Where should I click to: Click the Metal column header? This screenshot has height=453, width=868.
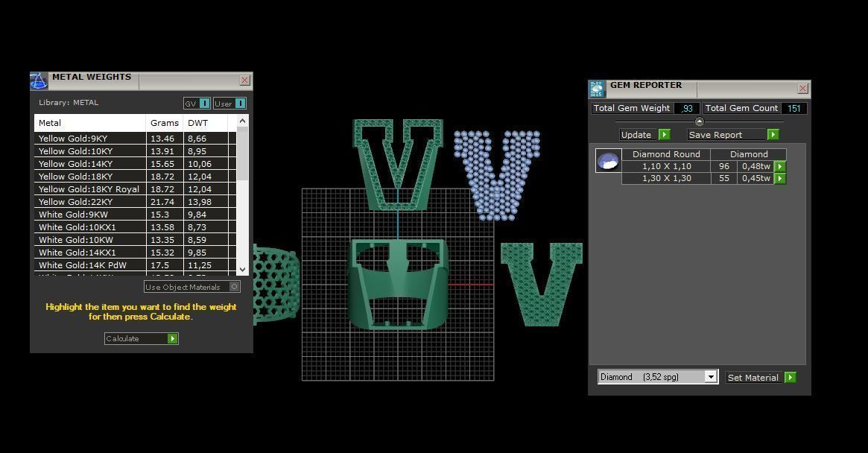tap(90, 123)
